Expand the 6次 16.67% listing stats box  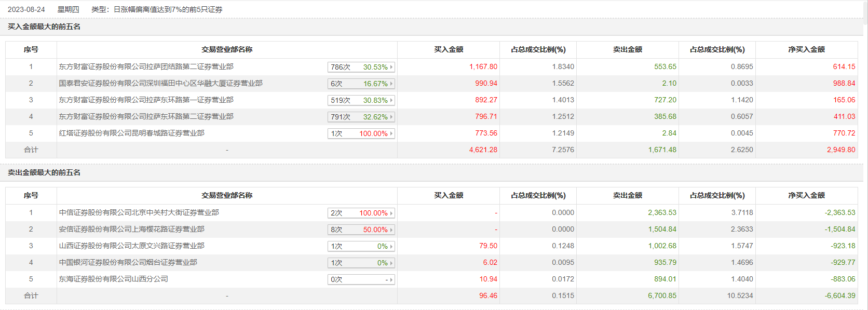[361, 84]
